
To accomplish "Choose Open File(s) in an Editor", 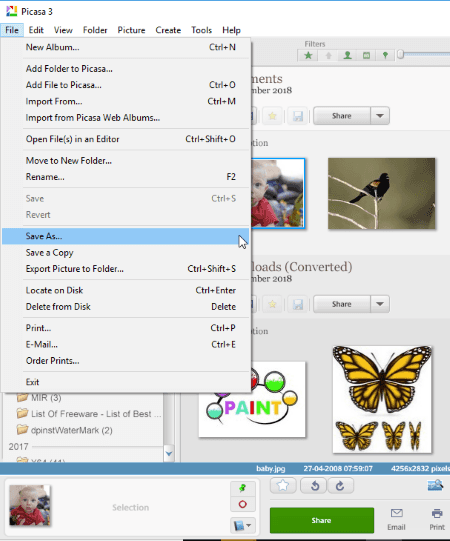I will tap(126, 139).
